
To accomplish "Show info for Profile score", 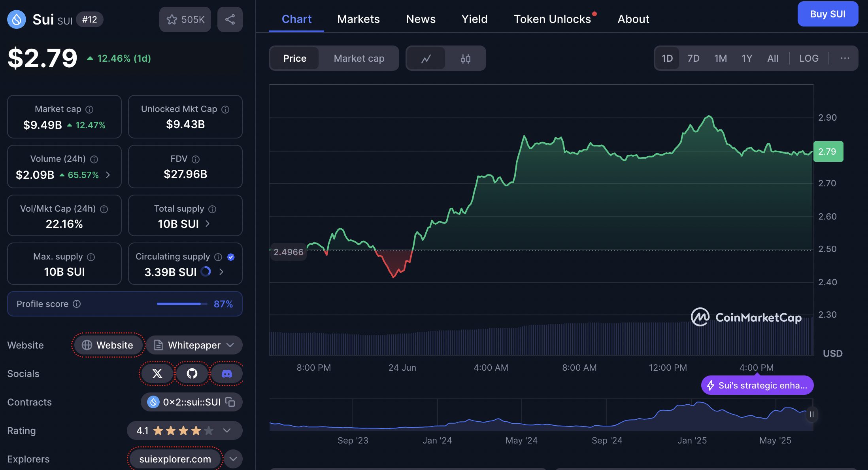I will 77,304.
